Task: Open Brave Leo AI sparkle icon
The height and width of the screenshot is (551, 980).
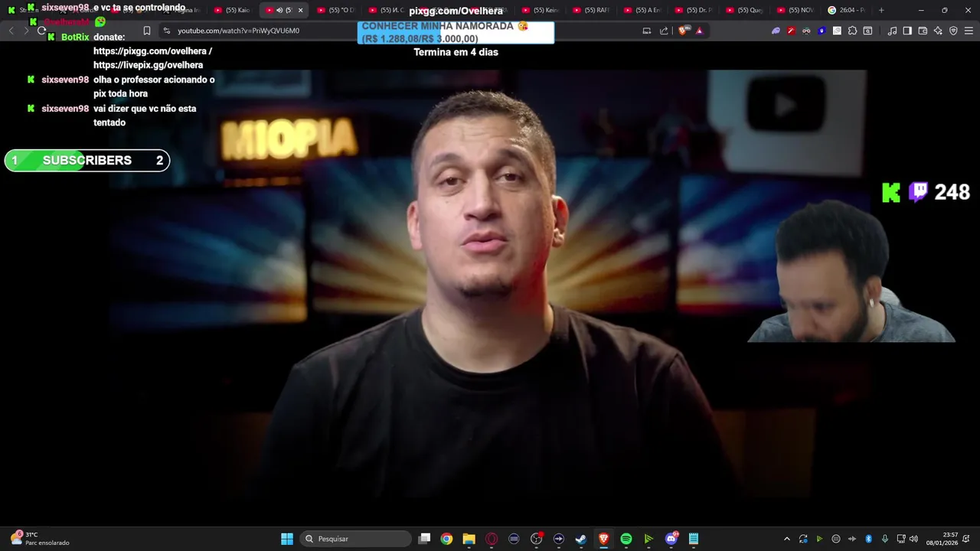Action: click(x=938, y=31)
